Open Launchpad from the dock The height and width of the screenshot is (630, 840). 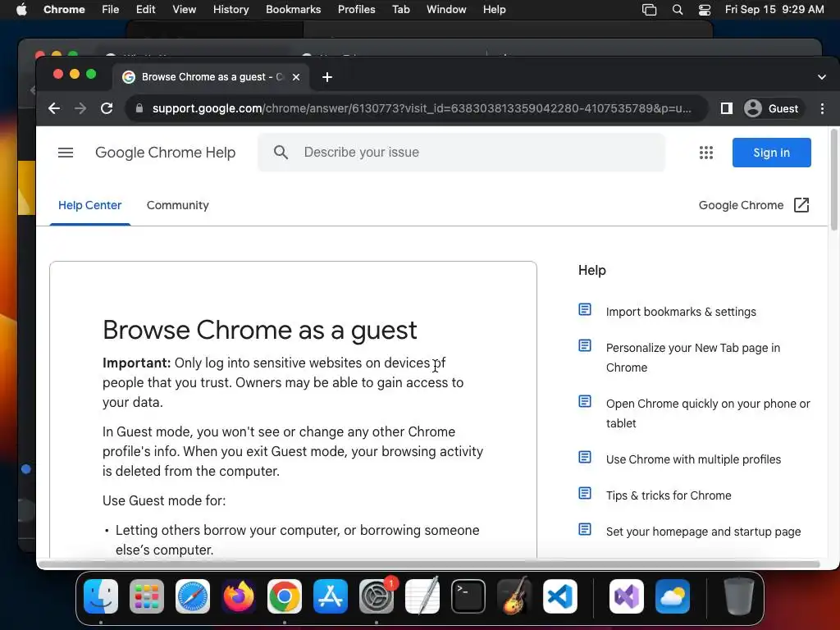click(x=147, y=596)
